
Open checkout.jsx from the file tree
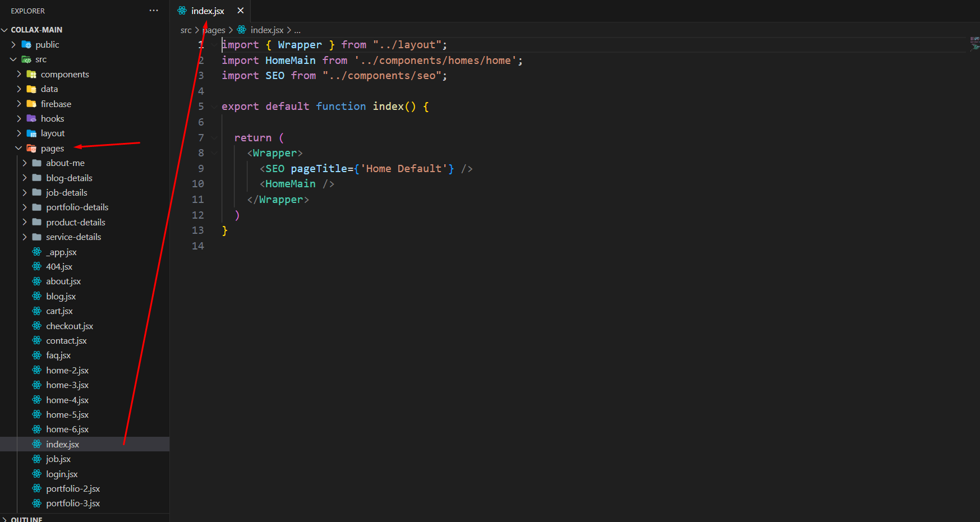pyautogui.click(x=70, y=326)
